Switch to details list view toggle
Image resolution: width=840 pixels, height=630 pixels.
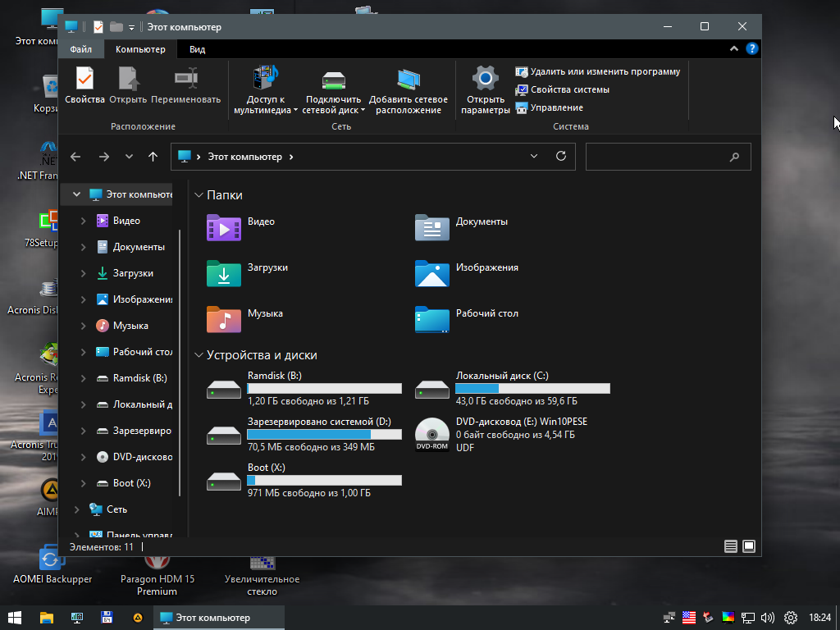point(731,546)
